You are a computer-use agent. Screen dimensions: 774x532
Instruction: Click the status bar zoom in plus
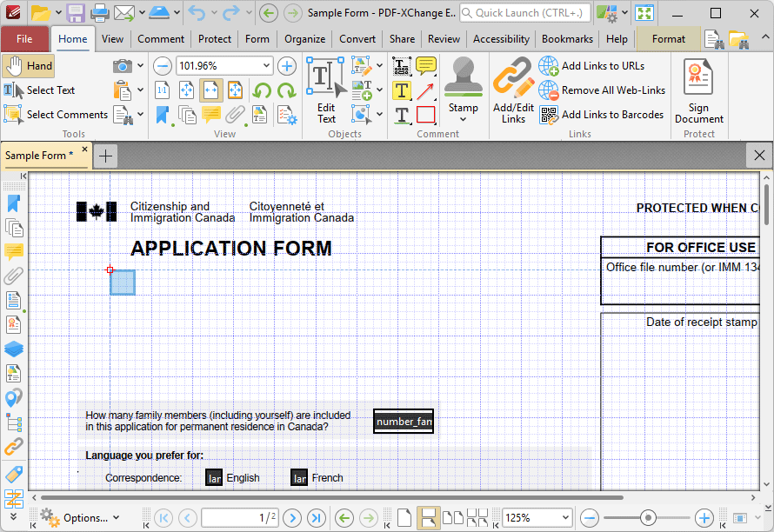(704, 518)
